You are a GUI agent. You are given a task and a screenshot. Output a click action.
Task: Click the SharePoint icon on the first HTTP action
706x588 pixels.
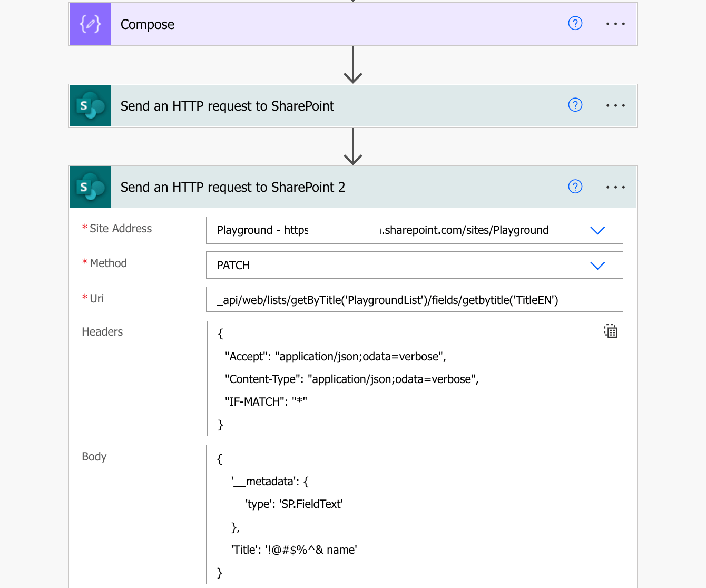(x=90, y=105)
